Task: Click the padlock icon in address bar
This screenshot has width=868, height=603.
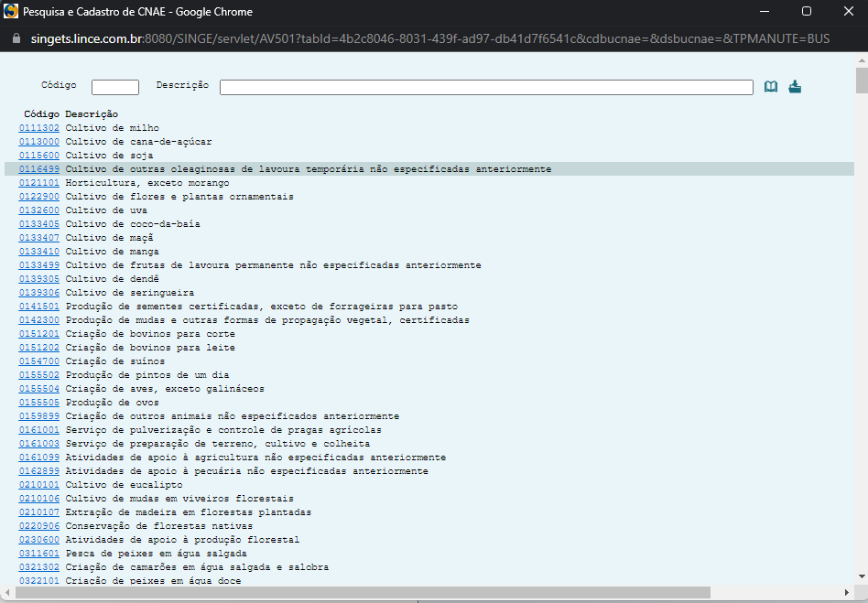Action: [x=14, y=40]
